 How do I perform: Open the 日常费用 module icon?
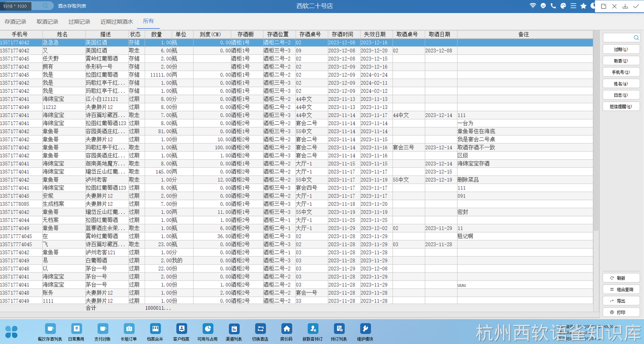click(x=76, y=329)
